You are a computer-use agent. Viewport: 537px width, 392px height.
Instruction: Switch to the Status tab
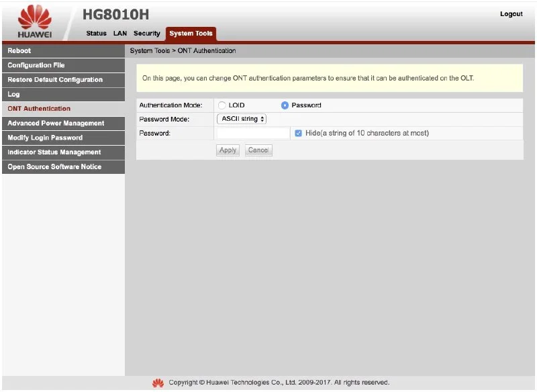96,34
